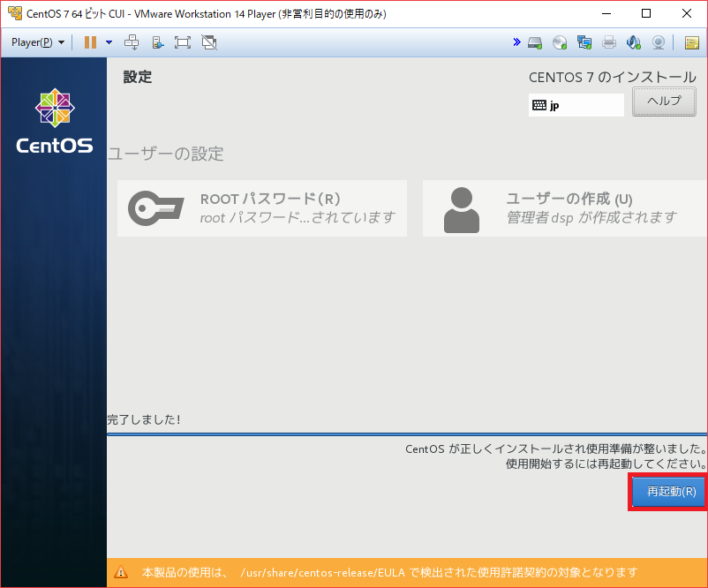Click the ヘルプ help button
708x588 pixels.
click(x=664, y=102)
